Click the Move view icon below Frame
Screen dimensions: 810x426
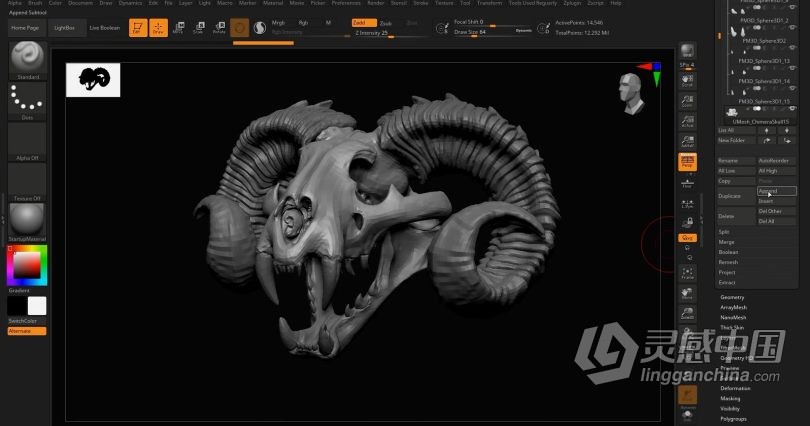(687, 293)
